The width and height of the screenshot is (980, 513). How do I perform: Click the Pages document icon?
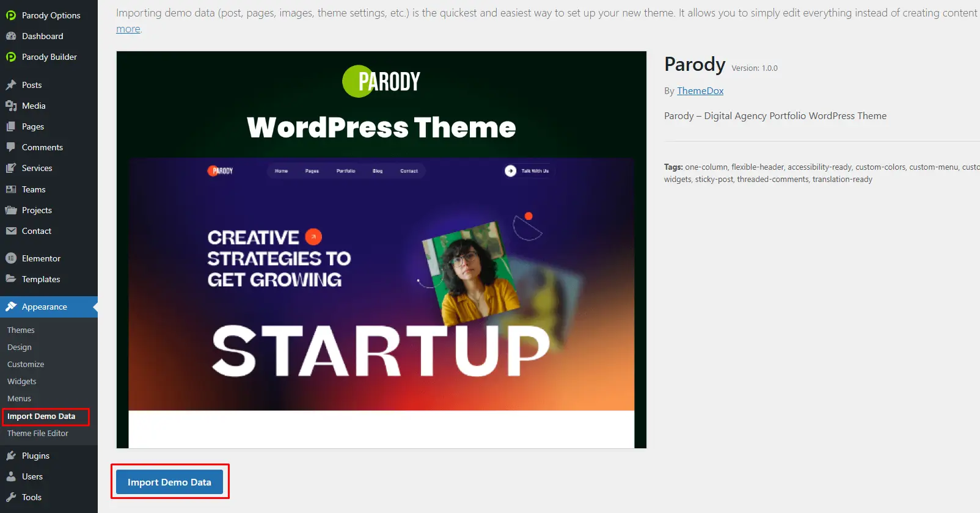(11, 126)
